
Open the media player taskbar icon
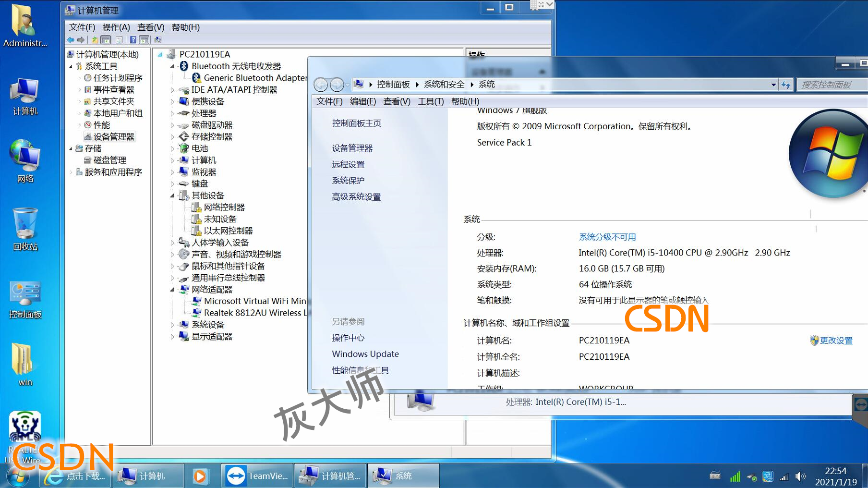point(200,476)
